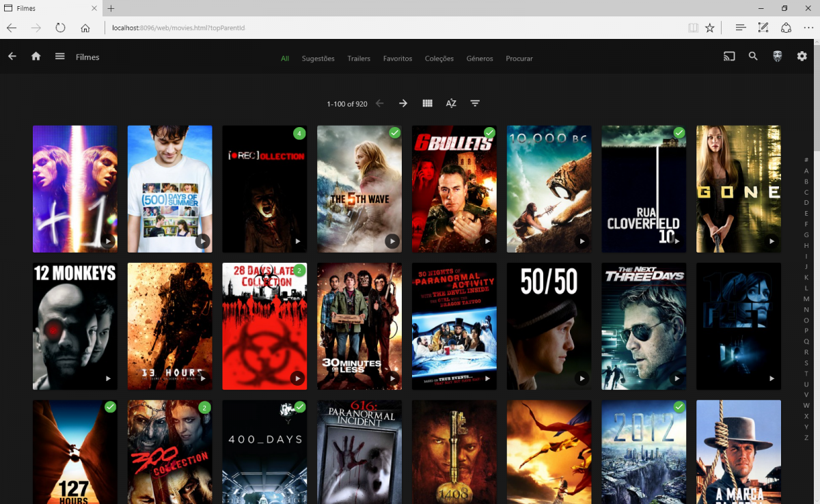The width and height of the screenshot is (820, 504).
Task: Open the settings gear icon
Action: click(802, 57)
